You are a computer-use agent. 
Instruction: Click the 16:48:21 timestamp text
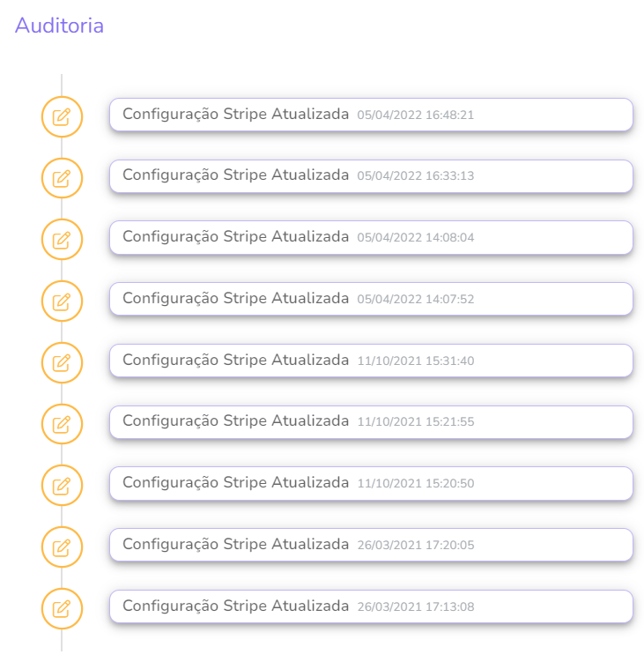tap(449, 115)
